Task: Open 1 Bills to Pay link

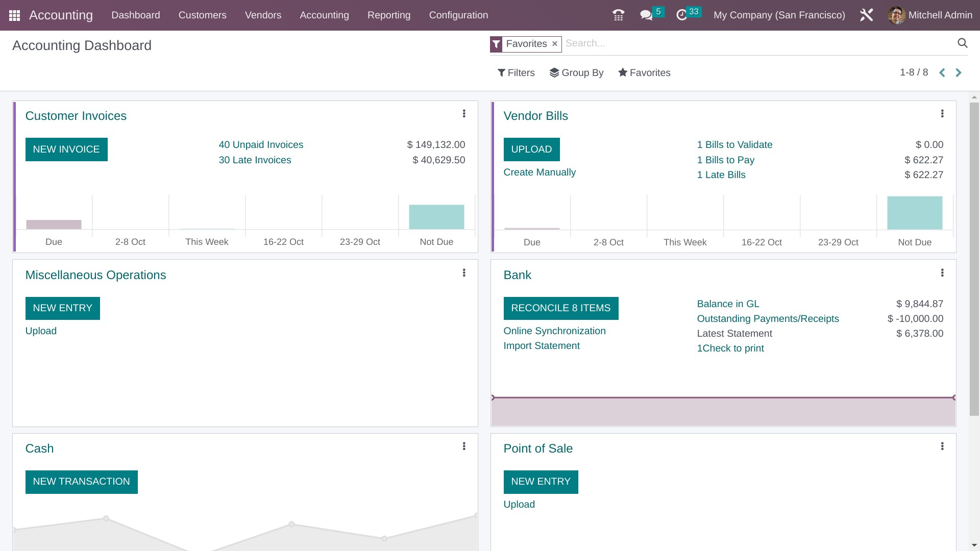Action: 725,160
